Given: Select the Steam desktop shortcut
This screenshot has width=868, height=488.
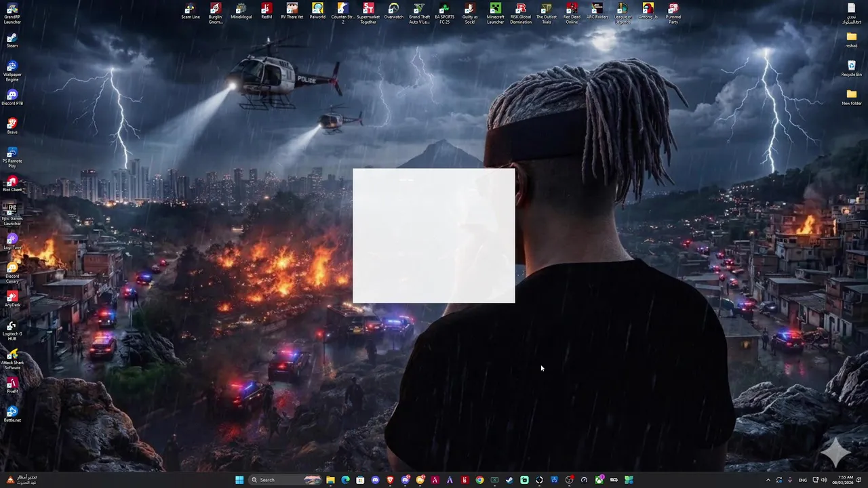Looking at the screenshot, I should [12, 40].
